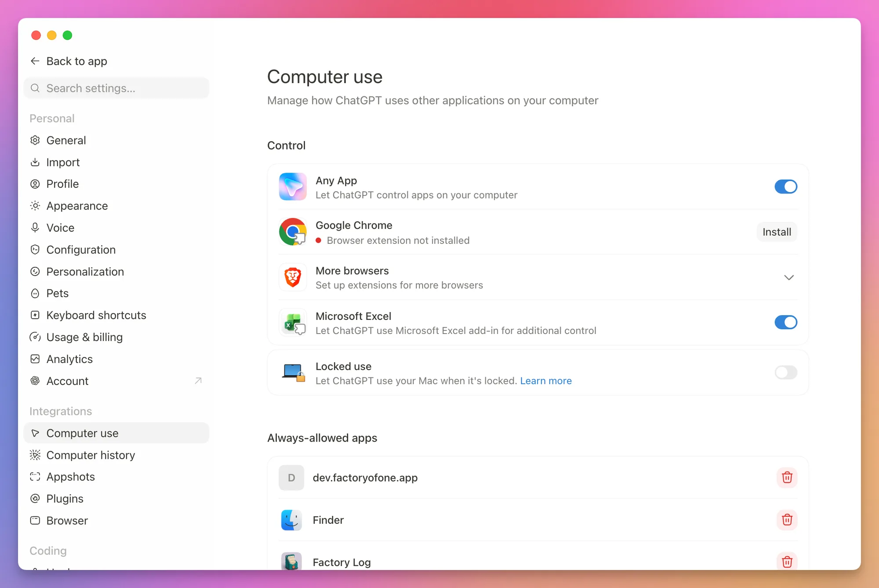This screenshot has width=879, height=588.
Task: Click the 'dev.factoryofone.app' row name
Action: [x=365, y=478]
